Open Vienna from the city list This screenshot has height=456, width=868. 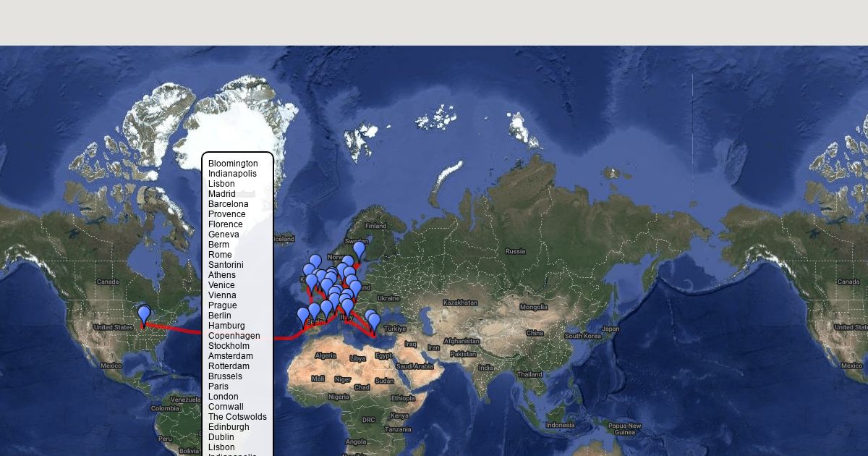222,295
